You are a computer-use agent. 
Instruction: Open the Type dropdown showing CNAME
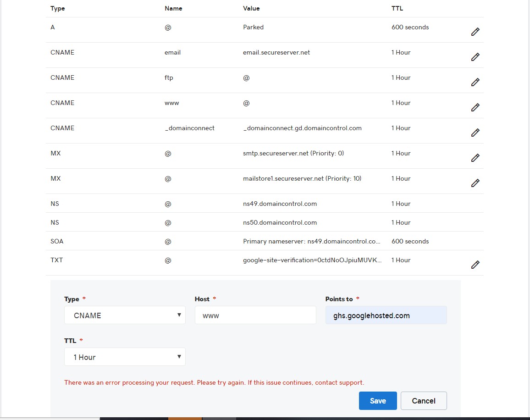coord(125,315)
